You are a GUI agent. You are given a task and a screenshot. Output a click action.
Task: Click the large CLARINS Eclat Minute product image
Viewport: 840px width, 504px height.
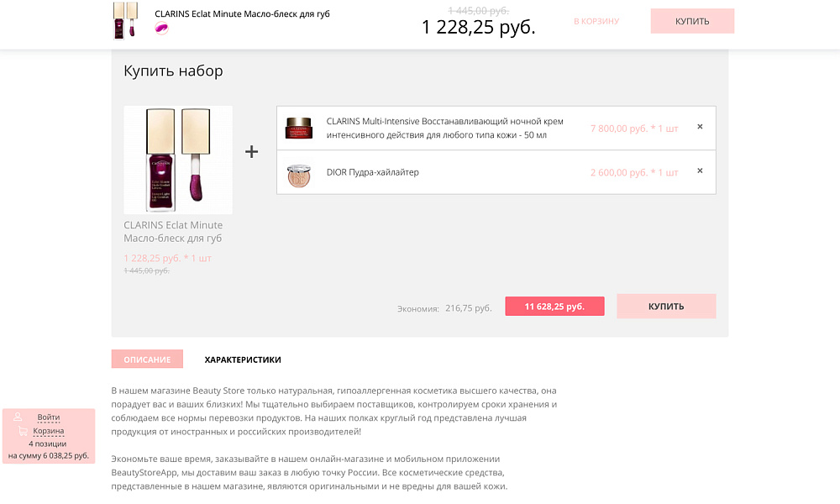pyautogui.click(x=178, y=159)
